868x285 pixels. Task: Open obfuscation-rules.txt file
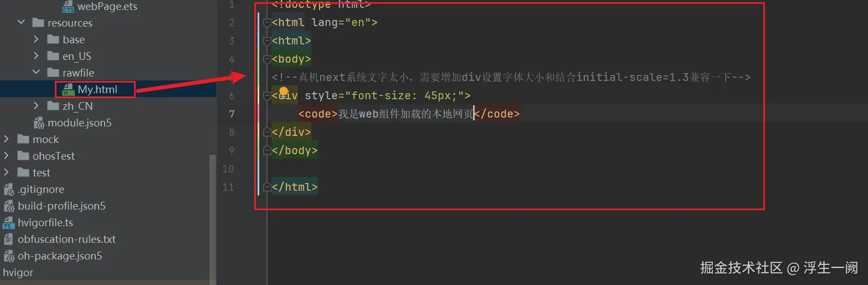point(66,239)
